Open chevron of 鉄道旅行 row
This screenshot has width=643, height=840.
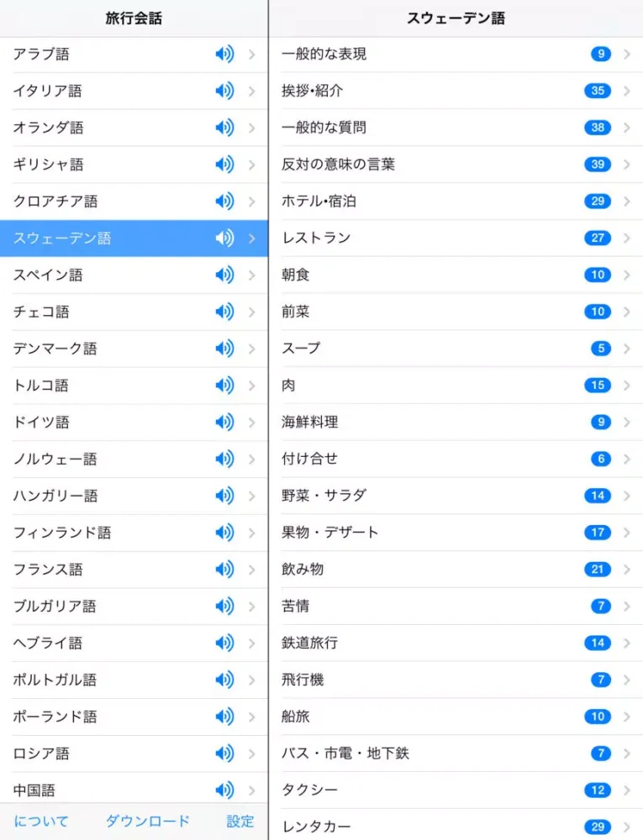(x=626, y=643)
